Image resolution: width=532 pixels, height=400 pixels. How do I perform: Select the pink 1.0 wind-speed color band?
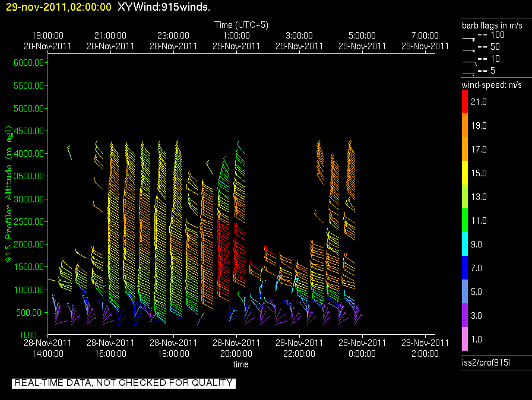(x=465, y=339)
